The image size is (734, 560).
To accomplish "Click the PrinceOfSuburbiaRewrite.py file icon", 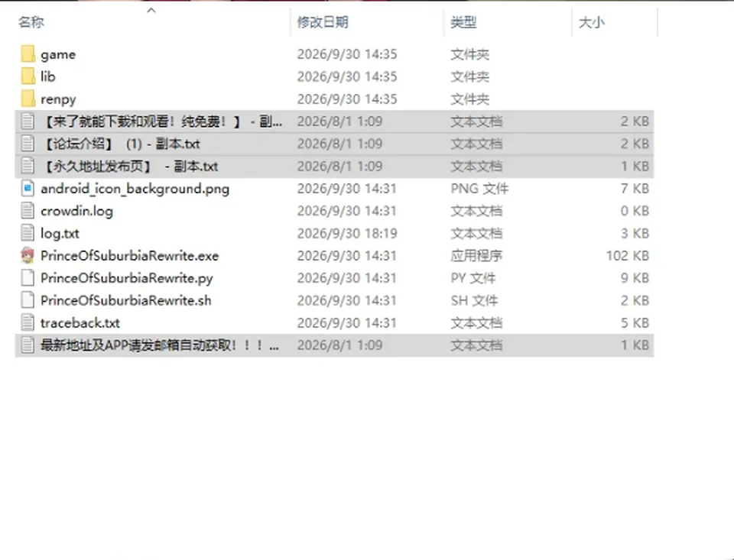I will tap(28, 278).
